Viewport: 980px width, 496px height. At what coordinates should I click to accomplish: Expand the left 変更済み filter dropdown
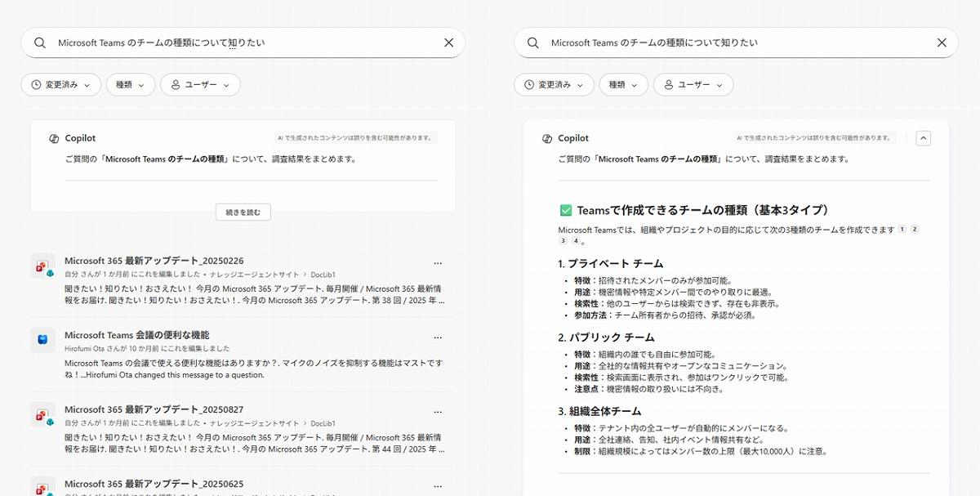click(x=61, y=84)
